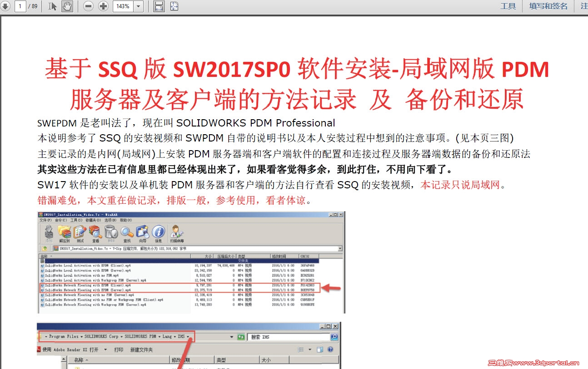Click 删除 delete icon in WinRAR screenshot
This screenshot has width=588, height=369.
pyautogui.click(x=111, y=234)
